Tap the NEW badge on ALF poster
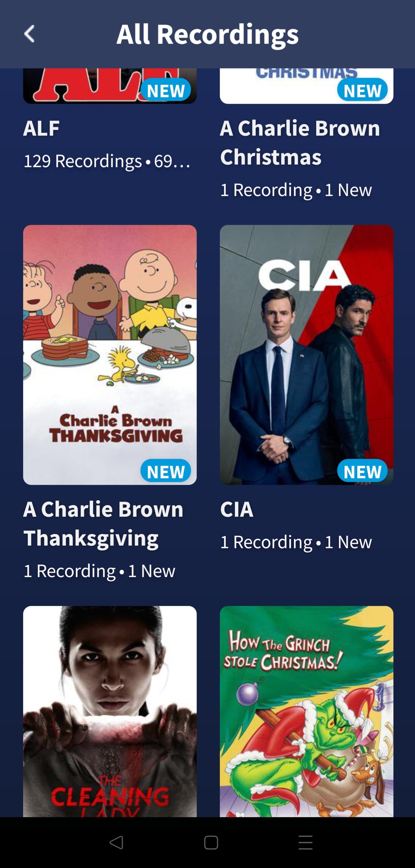 pos(166,90)
